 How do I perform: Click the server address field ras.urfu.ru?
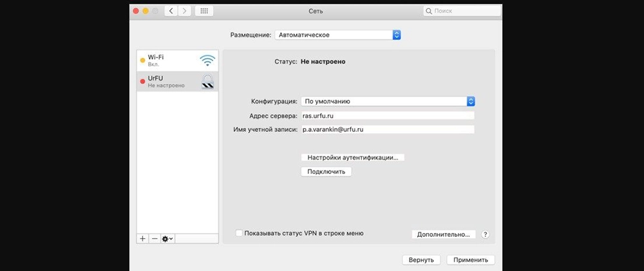pyautogui.click(x=387, y=116)
